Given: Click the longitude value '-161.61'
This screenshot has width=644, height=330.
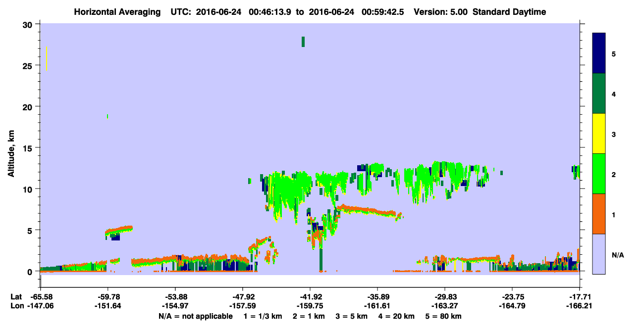Looking at the screenshot, I should click(x=377, y=306).
